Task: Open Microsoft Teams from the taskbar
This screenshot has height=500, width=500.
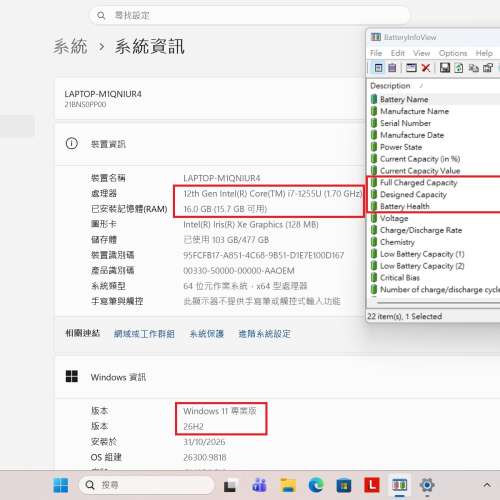Action: coord(259,485)
